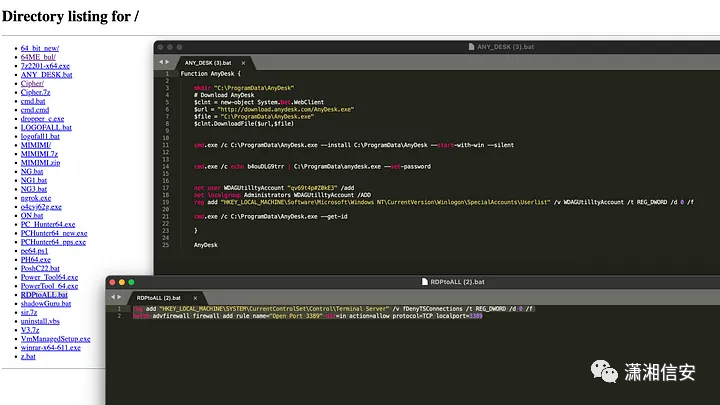Screen dimensions: 720x405
Task: Open the LOGOFALL.bat link
Action: 46,127
